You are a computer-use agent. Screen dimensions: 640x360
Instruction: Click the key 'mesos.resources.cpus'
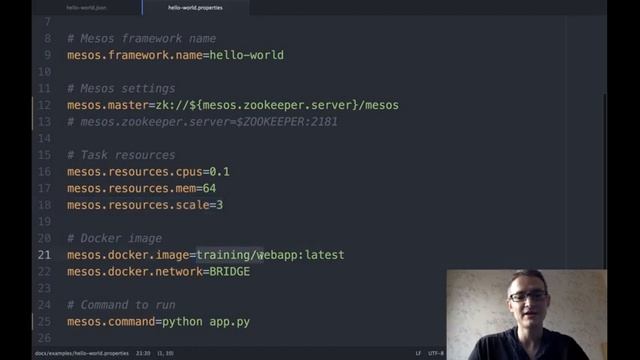point(135,172)
